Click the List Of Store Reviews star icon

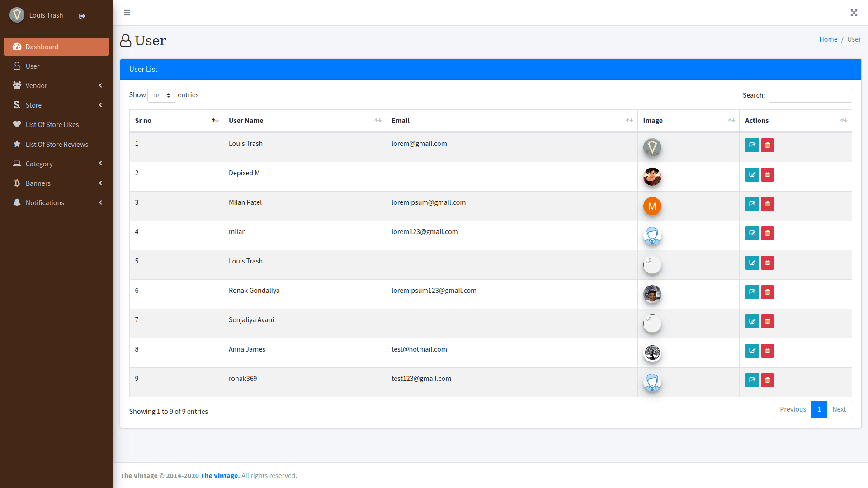(x=17, y=144)
